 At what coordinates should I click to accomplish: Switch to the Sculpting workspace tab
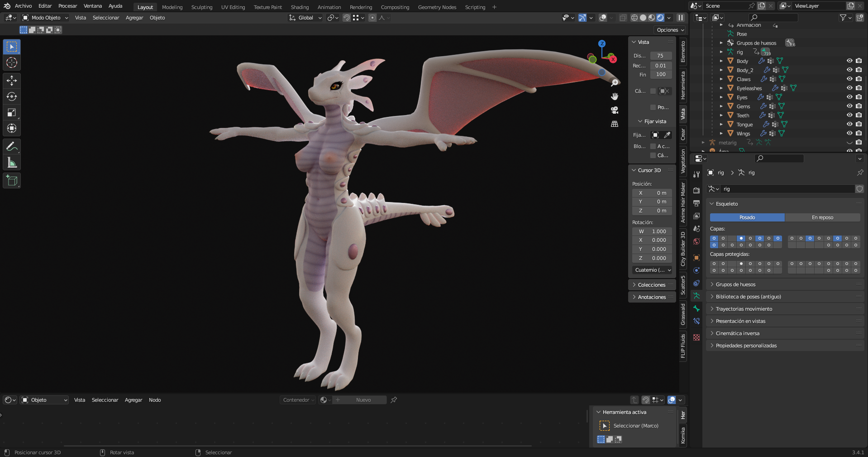(202, 7)
